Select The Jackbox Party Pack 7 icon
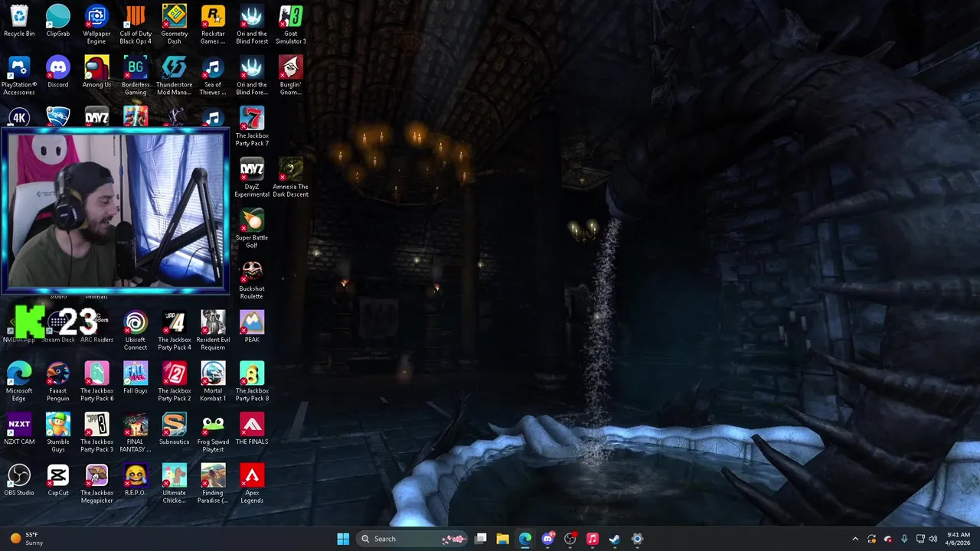The image size is (980, 551). coord(252,126)
